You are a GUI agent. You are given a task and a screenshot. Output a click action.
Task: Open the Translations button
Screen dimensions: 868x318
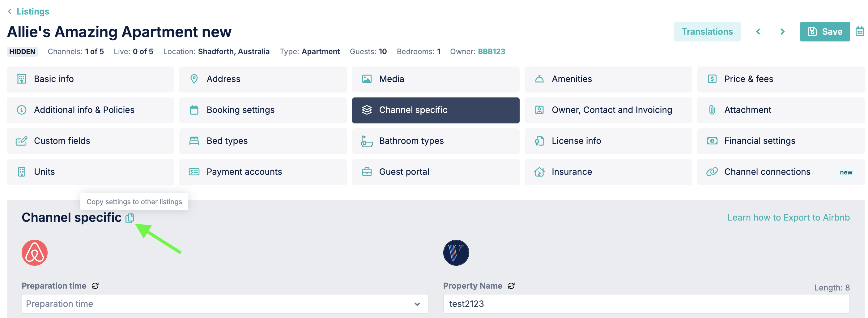(x=707, y=32)
